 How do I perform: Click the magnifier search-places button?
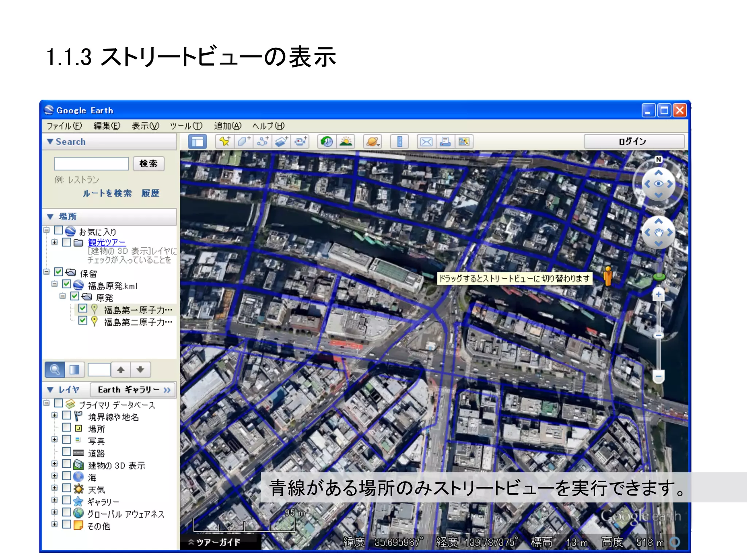[x=55, y=370]
